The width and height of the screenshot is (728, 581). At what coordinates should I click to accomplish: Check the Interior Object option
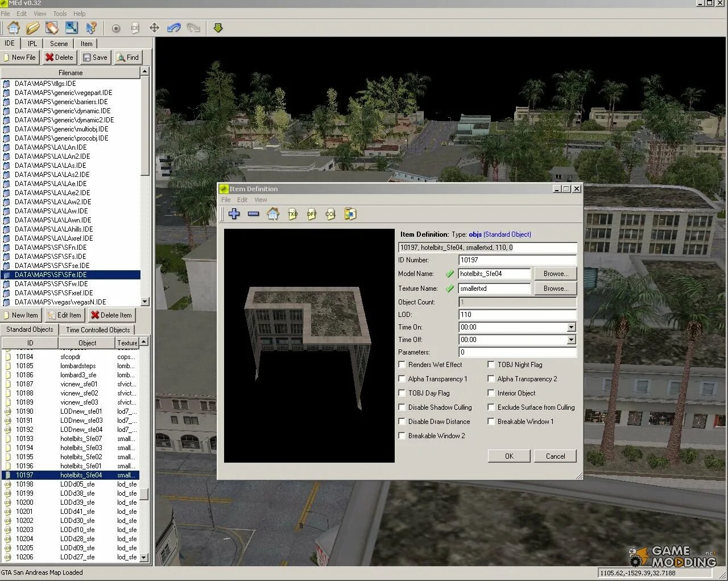click(491, 393)
